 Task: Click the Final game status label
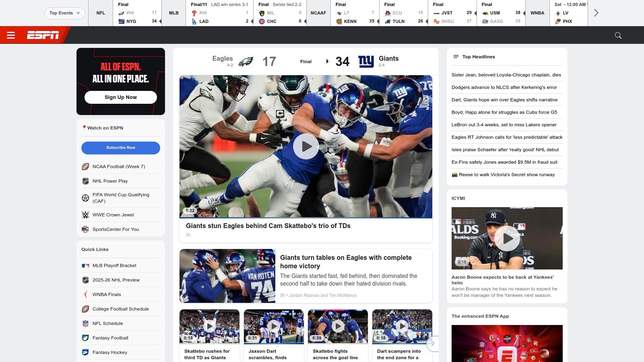pos(306,62)
